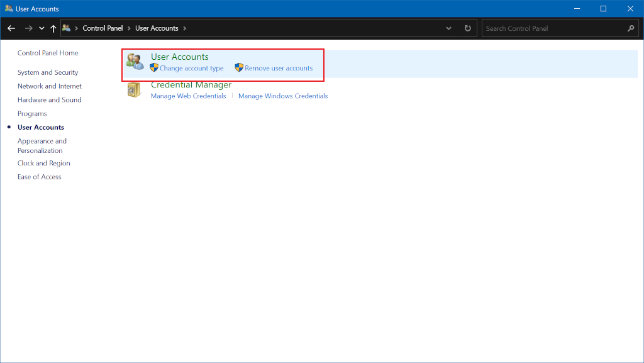Minimize the User Accounts window
Screen dimensions: 644x363
tap(577, 9)
